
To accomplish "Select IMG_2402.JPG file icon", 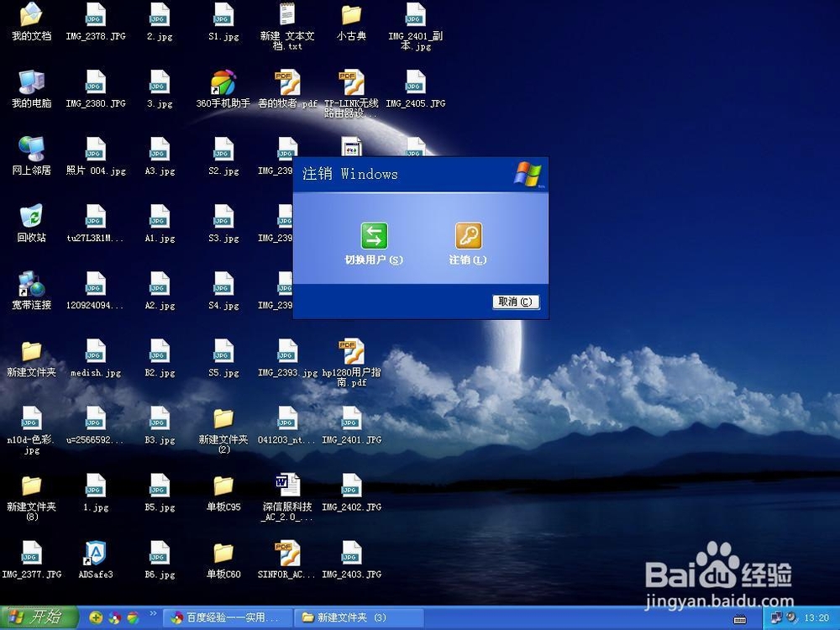I will (351, 486).
